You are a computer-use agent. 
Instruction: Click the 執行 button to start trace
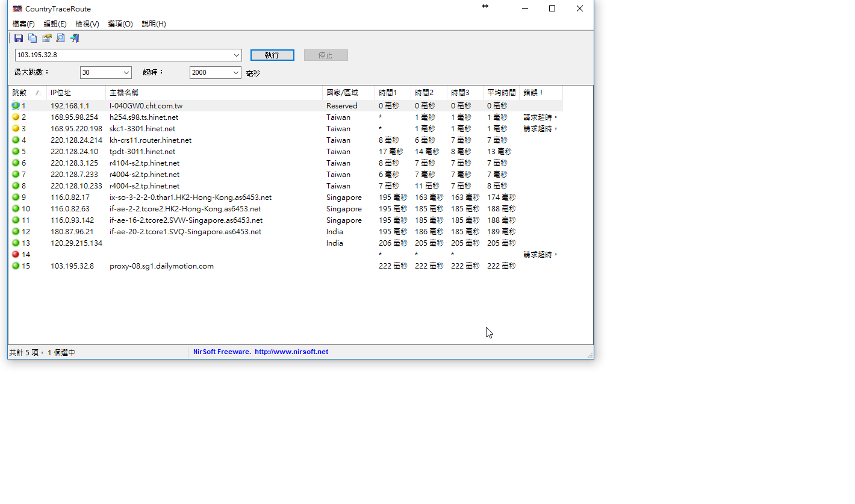272,55
